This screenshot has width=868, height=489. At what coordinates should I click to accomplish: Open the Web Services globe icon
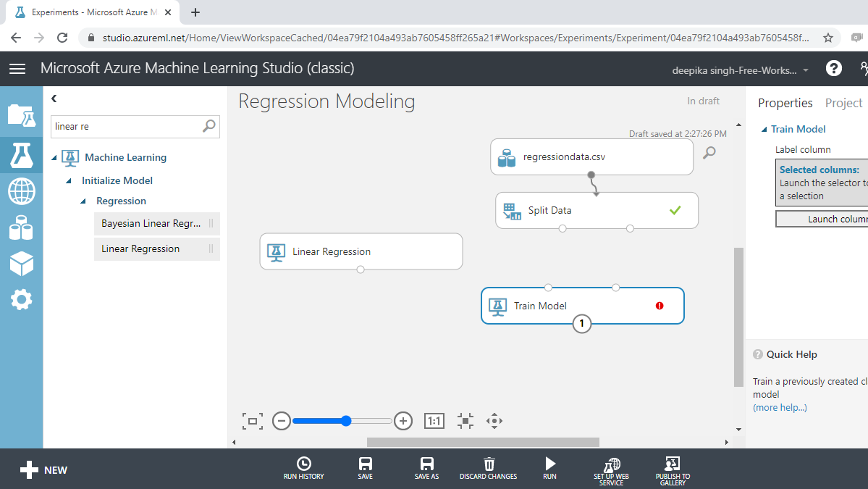coord(22,191)
